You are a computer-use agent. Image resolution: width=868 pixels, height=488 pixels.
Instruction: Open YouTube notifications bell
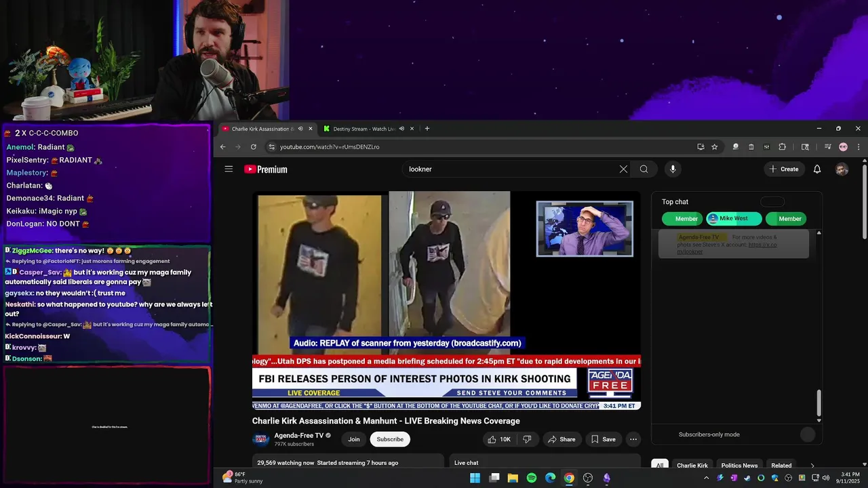pyautogui.click(x=817, y=169)
